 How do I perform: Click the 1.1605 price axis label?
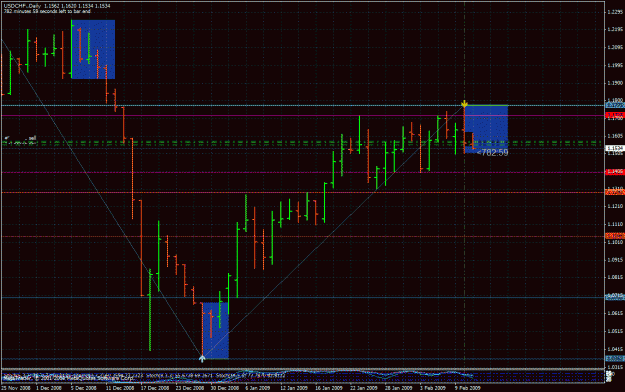point(615,136)
